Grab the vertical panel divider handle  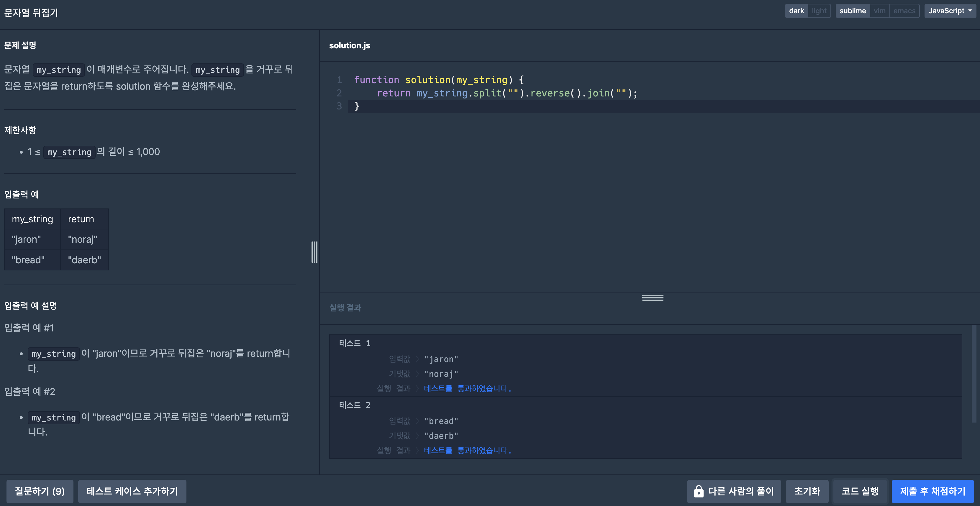point(314,252)
